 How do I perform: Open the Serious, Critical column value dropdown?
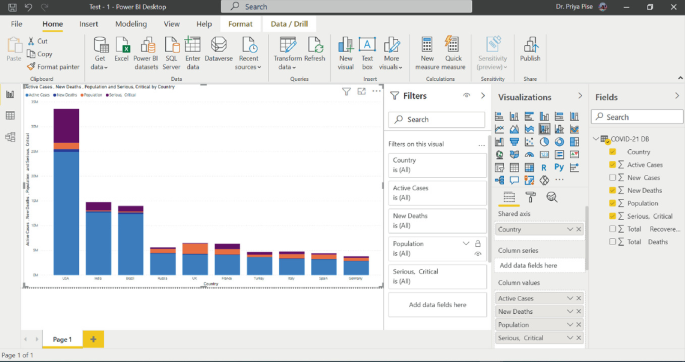pos(570,338)
